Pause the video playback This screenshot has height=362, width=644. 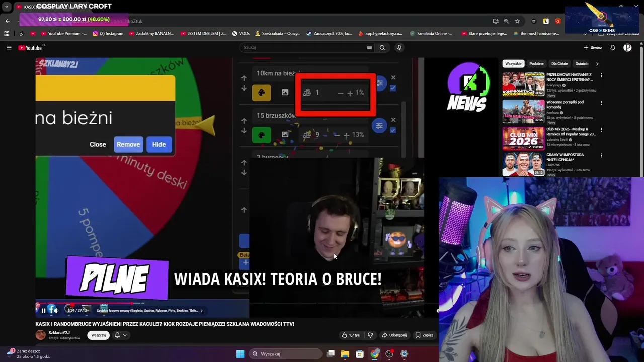[x=43, y=311]
